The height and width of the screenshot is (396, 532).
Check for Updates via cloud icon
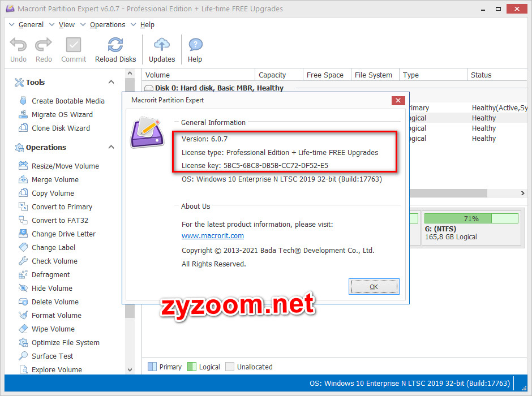(x=162, y=45)
